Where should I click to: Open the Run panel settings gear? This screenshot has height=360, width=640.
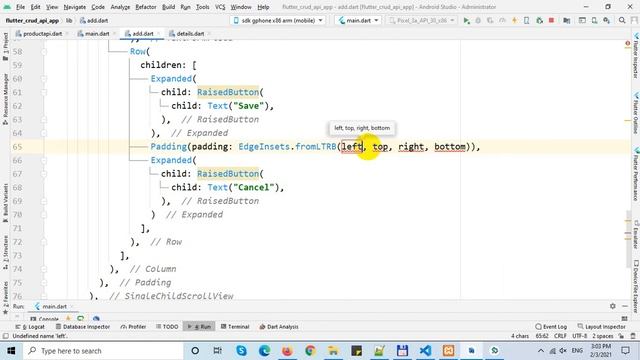(x=613, y=306)
